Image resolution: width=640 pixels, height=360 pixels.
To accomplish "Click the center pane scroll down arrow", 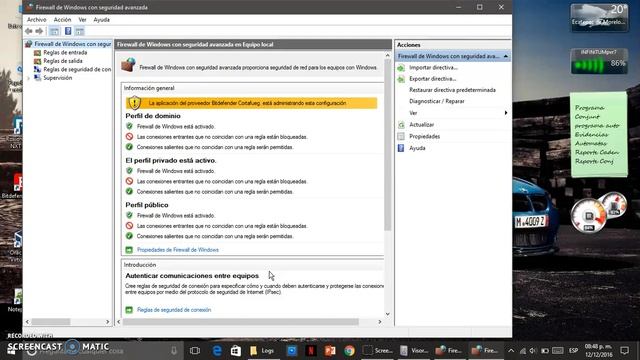I will [387, 314].
